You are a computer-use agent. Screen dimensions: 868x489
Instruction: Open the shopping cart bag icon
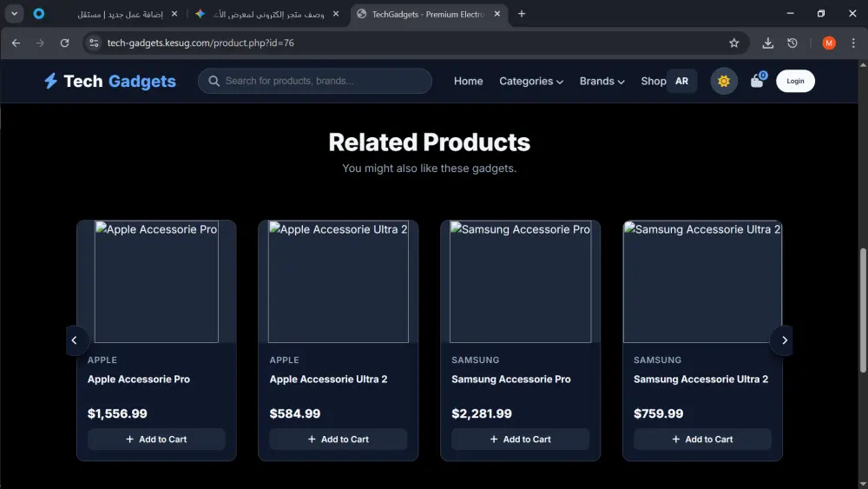(757, 81)
